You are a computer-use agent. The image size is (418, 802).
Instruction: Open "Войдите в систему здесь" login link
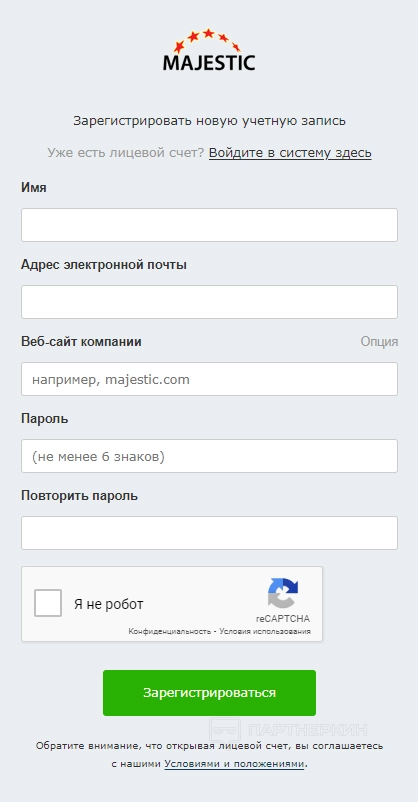tap(290, 153)
